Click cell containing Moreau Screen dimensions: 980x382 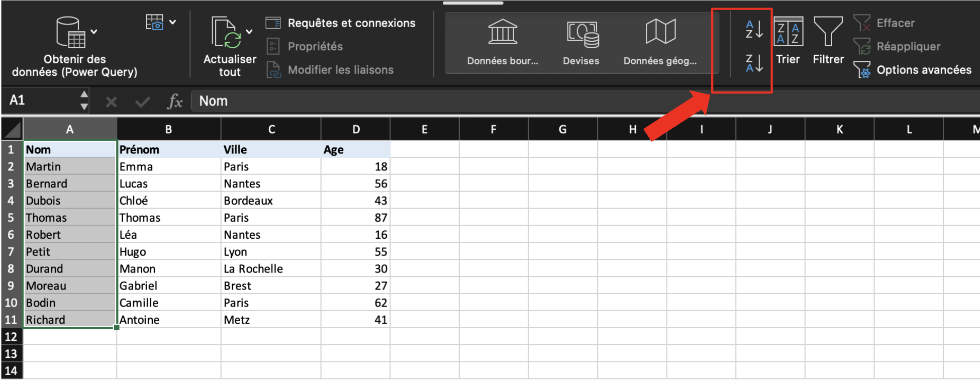tap(70, 286)
